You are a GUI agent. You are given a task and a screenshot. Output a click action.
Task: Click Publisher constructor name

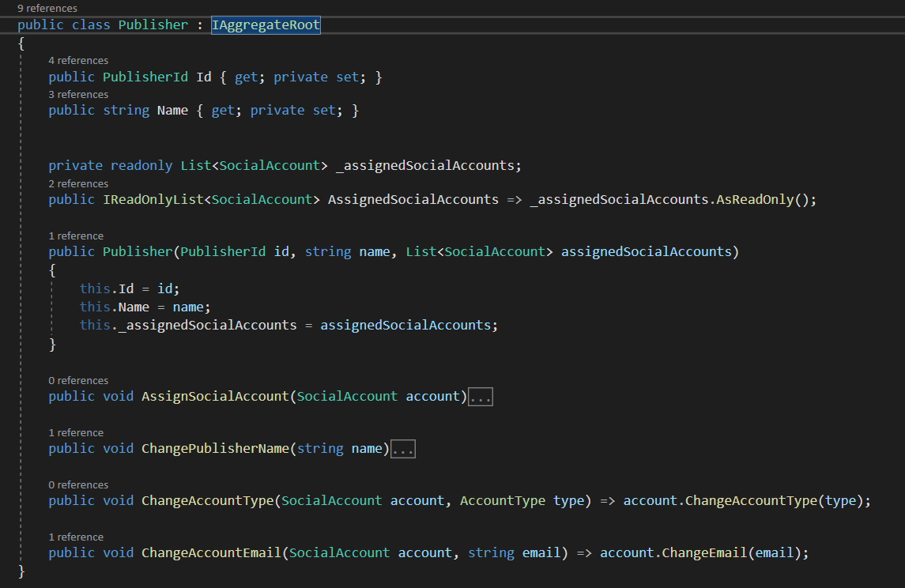click(x=138, y=251)
